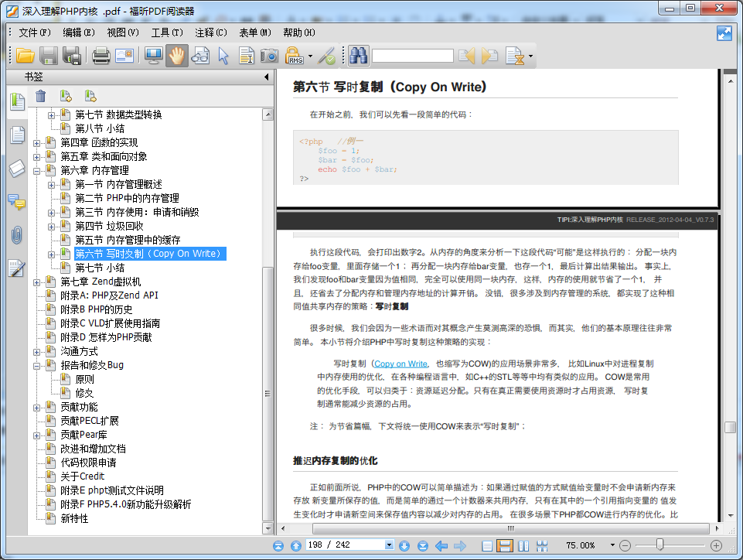Viewport: 743px width, 560px height.
Task: Expand 第七章 Zend虚拟机 node
Action: click(36, 282)
